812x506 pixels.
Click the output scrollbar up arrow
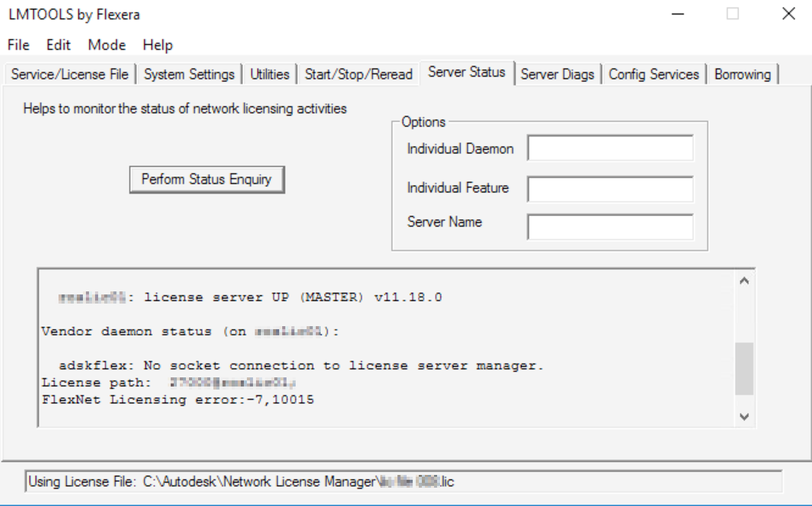pyautogui.click(x=744, y=281)
